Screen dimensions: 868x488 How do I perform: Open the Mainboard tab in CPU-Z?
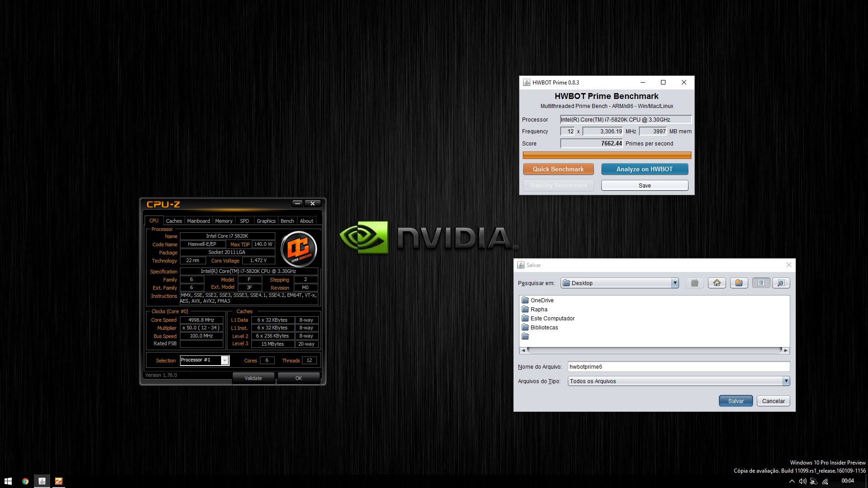[198, 221]
